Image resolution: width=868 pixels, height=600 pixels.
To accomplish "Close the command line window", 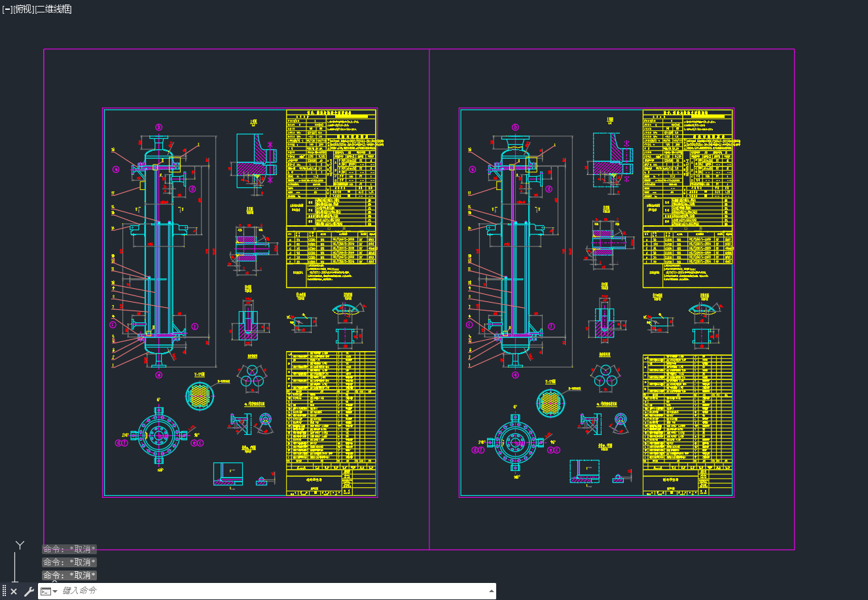I will click(x=14, y=591).
